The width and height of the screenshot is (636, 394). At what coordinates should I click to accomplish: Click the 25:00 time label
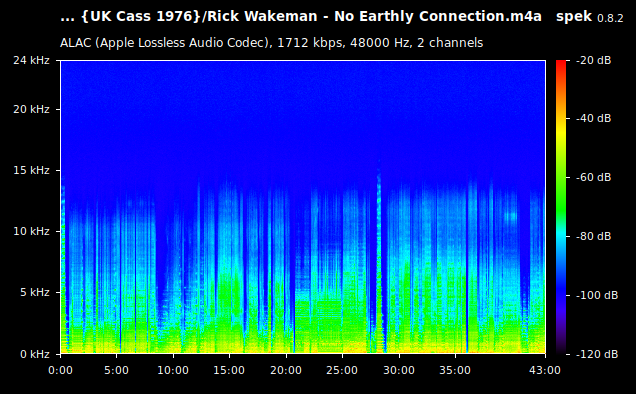tap(342, 370)
